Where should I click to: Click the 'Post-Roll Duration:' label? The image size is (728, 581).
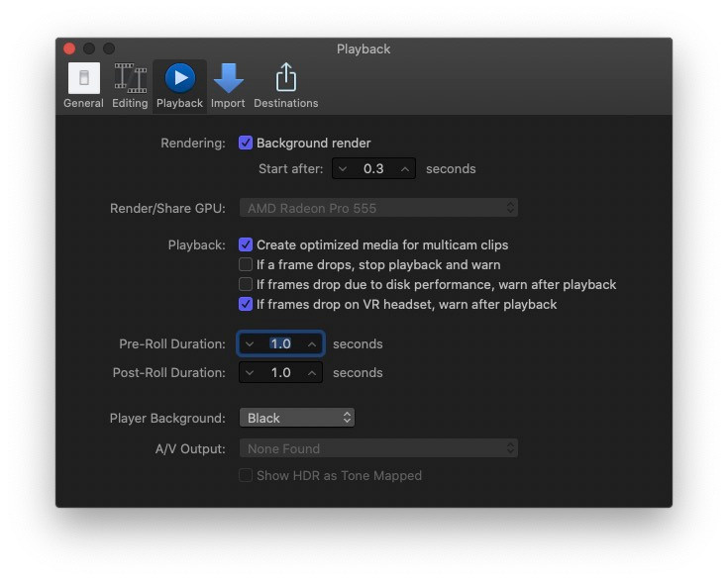click(169, 372)
